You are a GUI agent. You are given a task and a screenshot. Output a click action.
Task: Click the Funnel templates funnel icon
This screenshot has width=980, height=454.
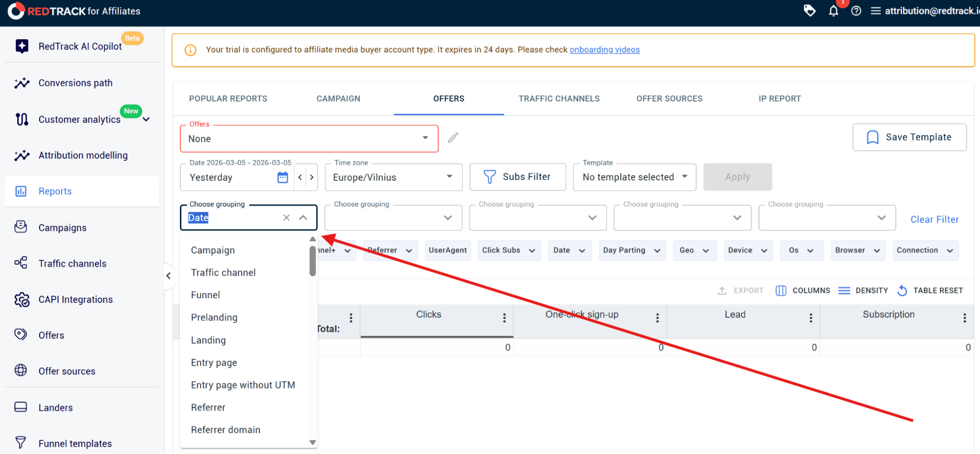click(x=21, y=443)
